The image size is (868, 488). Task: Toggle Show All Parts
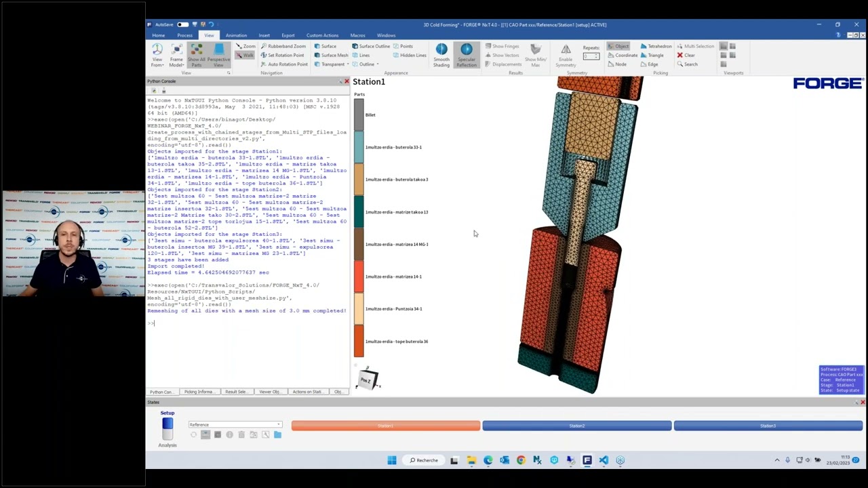click(197, 54)
